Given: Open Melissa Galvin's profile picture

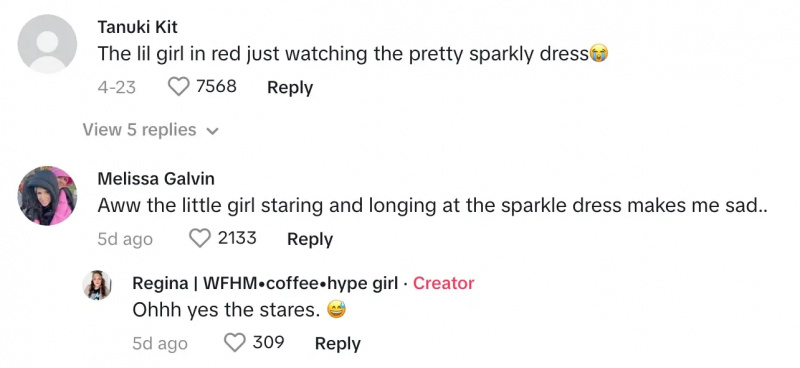Looking at the screenshot, I should click(x=47, y=195).
